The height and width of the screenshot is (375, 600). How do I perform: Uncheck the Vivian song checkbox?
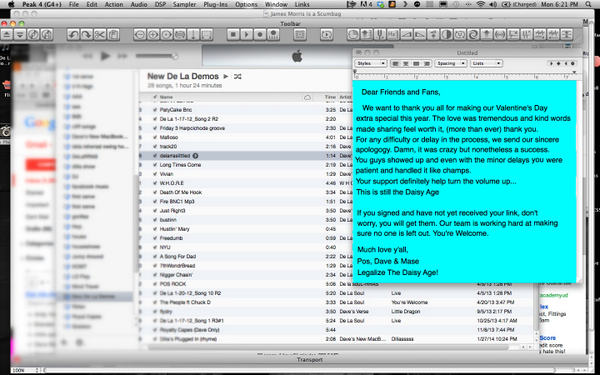[x=155, y=174]
